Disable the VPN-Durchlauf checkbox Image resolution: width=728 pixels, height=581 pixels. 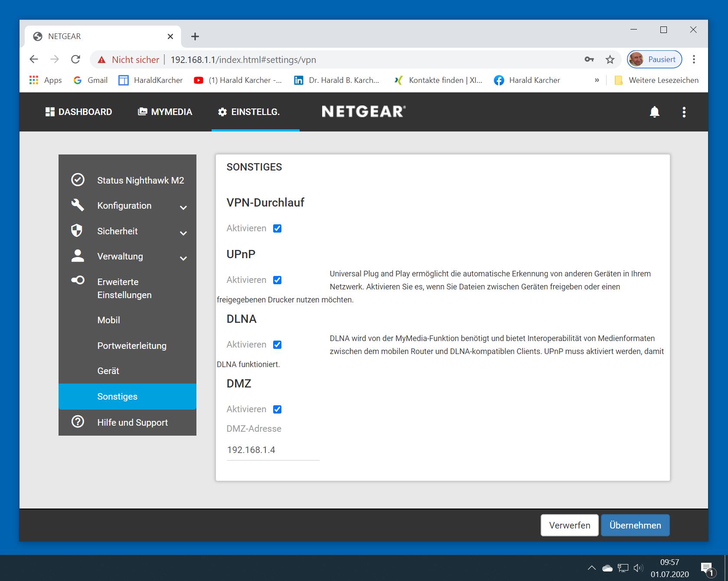tap(277, 228)
